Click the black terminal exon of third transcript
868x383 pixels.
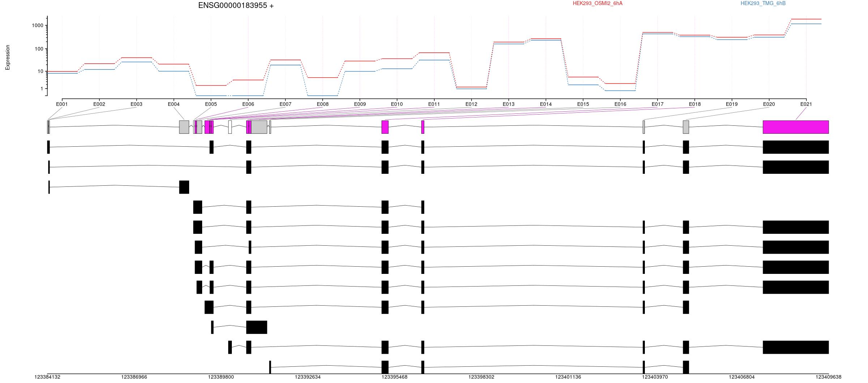184,187
